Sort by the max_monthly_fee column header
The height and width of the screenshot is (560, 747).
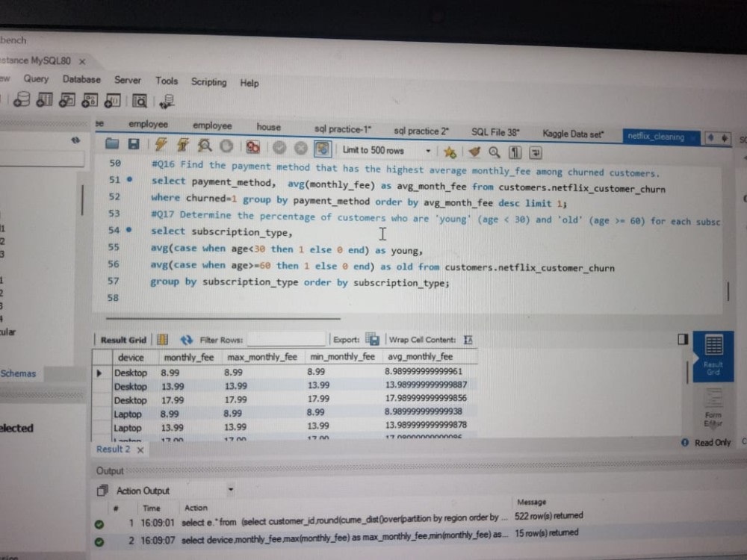click(262, 357)
